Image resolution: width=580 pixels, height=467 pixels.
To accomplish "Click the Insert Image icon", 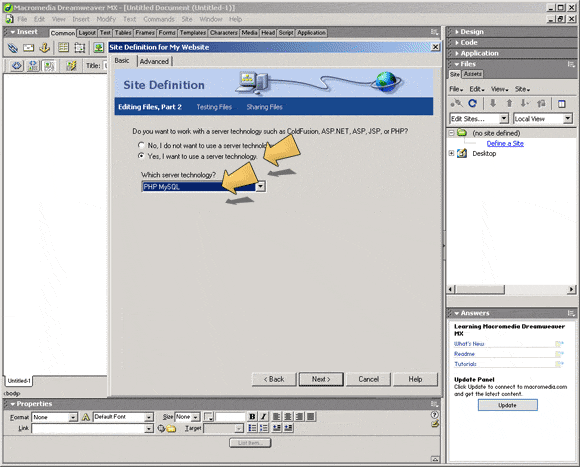I will 98,47.
